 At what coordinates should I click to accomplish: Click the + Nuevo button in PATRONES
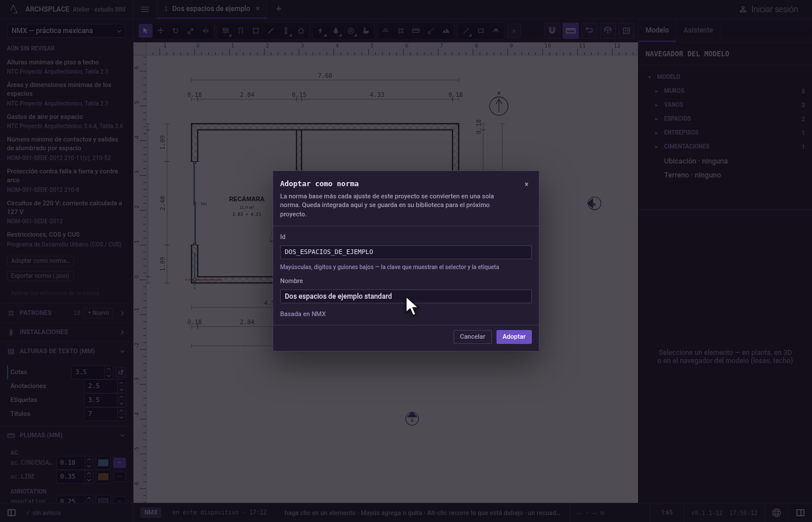99,313
